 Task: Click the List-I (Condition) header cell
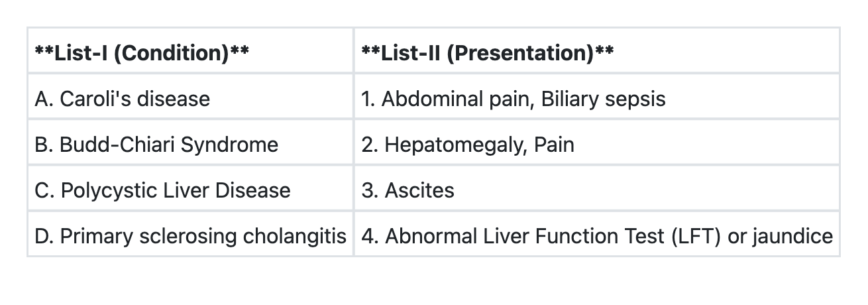click(x=142, y=52)
